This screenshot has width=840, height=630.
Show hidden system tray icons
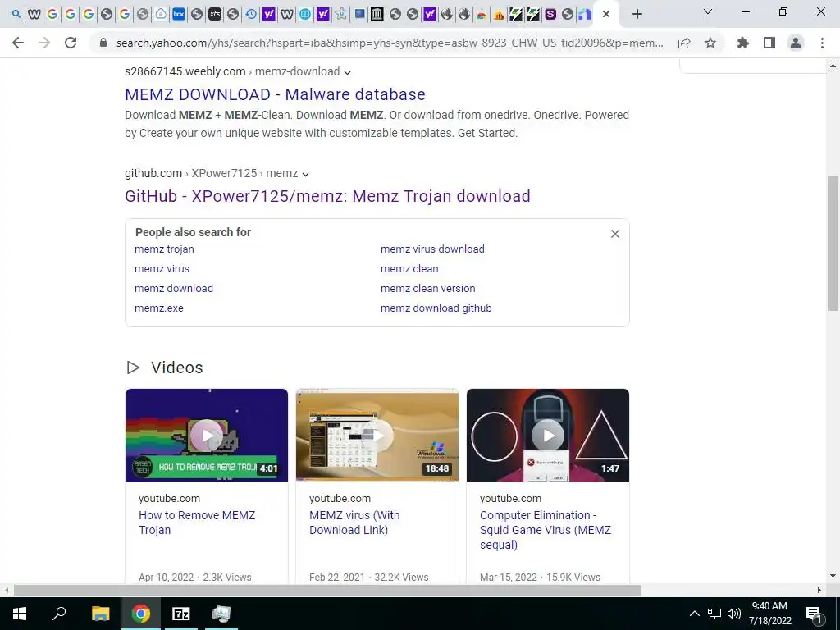694,614
